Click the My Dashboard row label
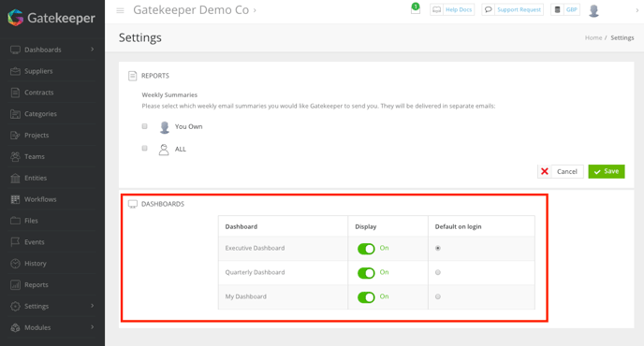Viewport: 644px width, 346px height. click(245, 296)
